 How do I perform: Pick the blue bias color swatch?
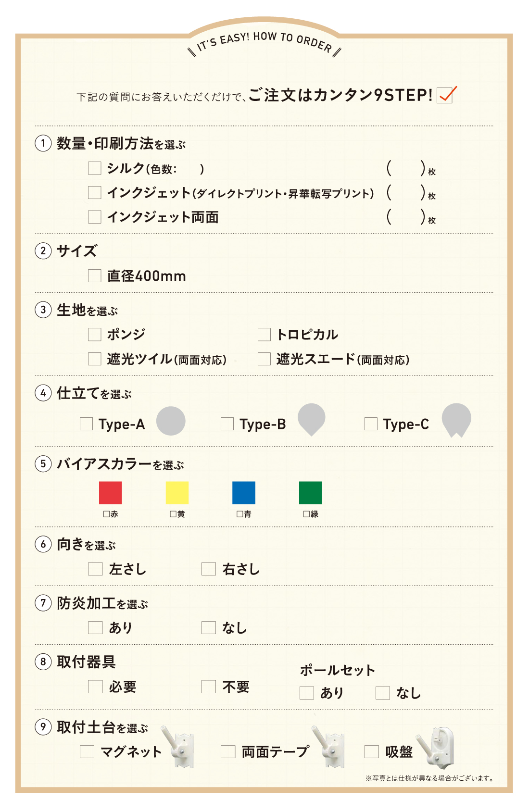pyautogui.click(x=244, y=493)
